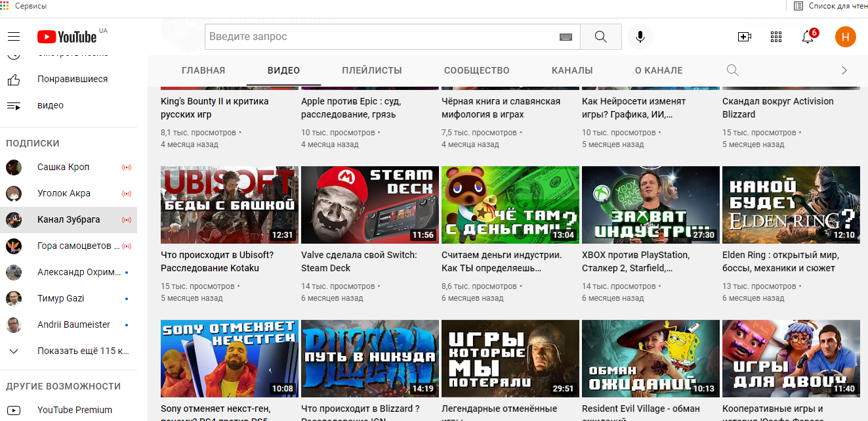Click live indicator beside Уголок Акра

tap(127, 193)
